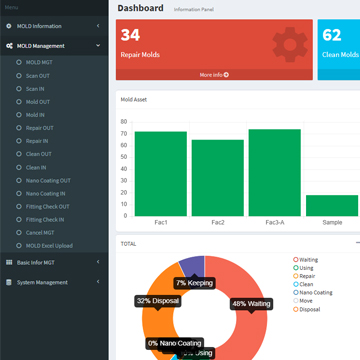
Task: Click the Fac1 bar in Mold Asset chart
Action: pos(161,174)
